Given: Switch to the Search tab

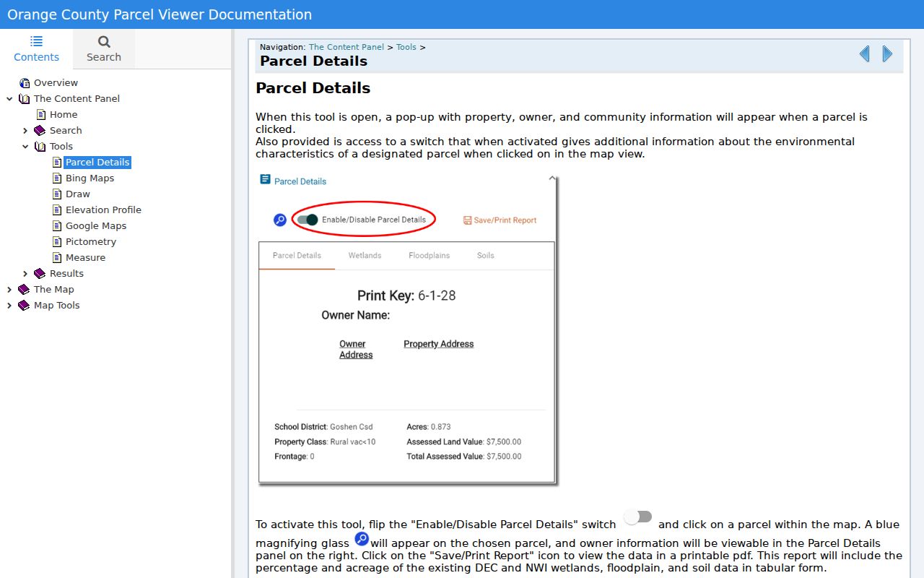Looking at the screenshot, I should click(104, 49).
